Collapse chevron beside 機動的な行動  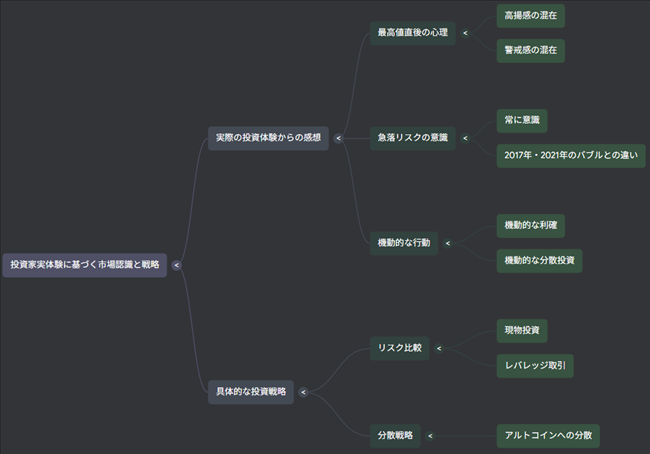point(447,243)
